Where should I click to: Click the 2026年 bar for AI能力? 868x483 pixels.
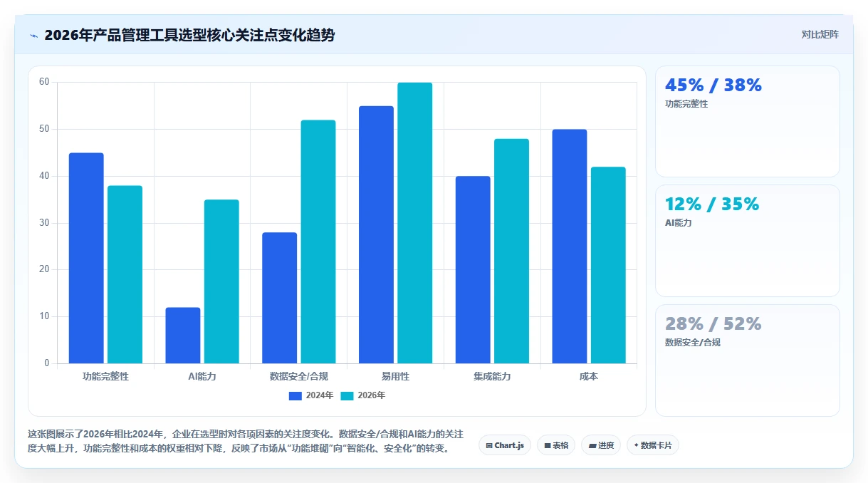221,281
